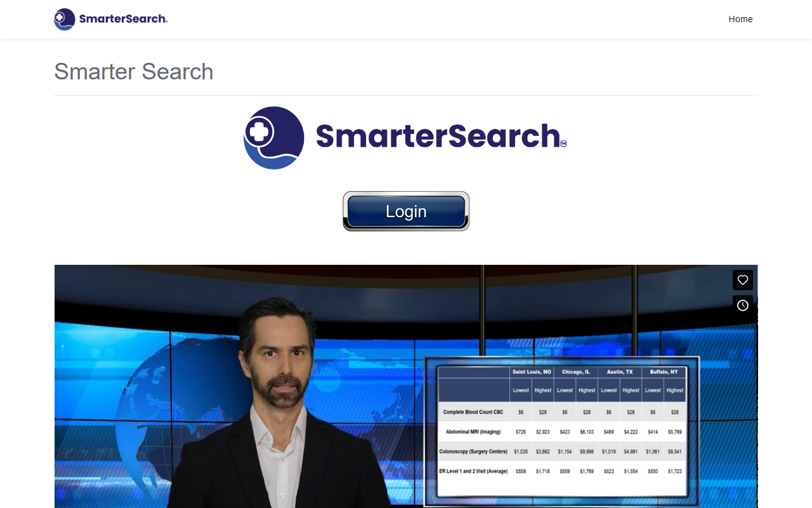Open the Home menu link

point(740,19)
